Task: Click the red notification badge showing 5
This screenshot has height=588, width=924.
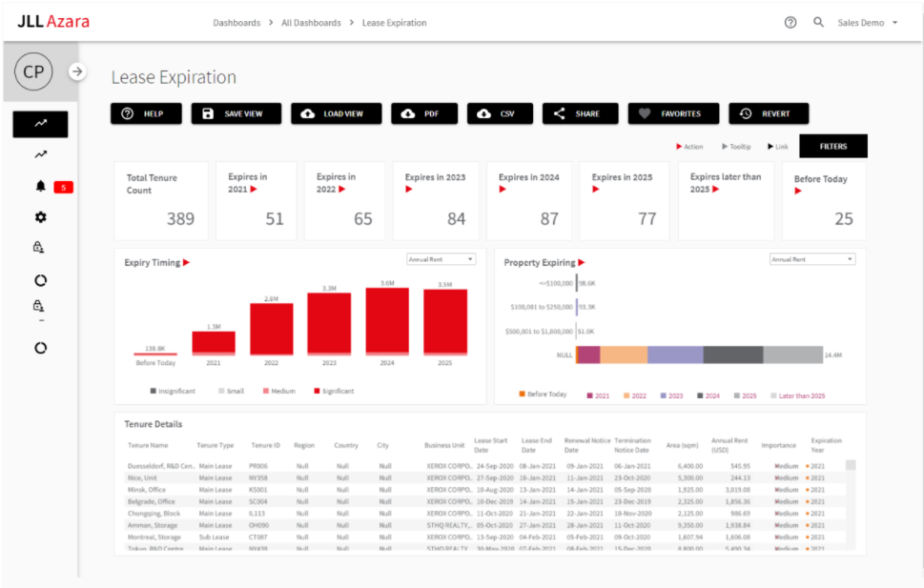Action: (x=64, y=188)
